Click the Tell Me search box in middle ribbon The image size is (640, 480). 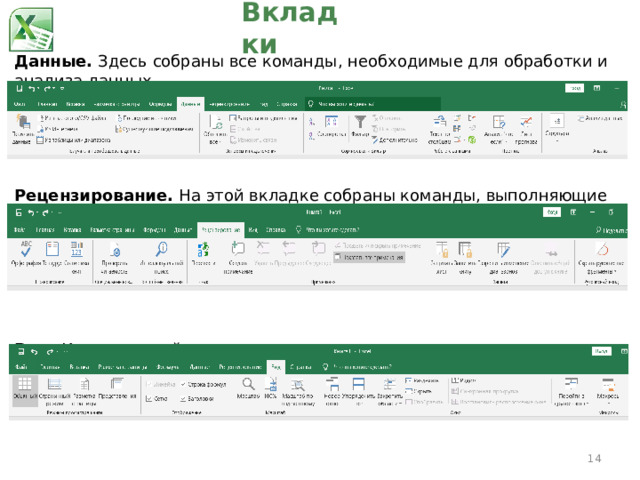click(x=327, y=230)
